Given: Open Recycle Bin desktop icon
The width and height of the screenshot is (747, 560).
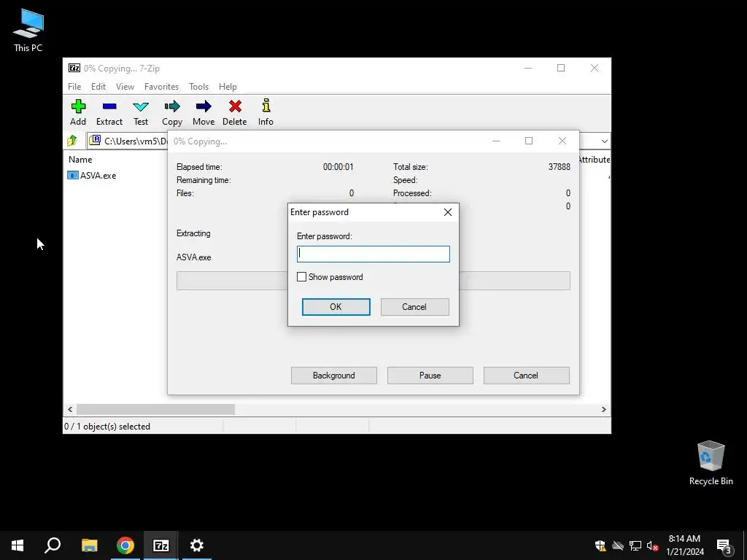Looking at the screenshot, I should click(x=711, y=463).
